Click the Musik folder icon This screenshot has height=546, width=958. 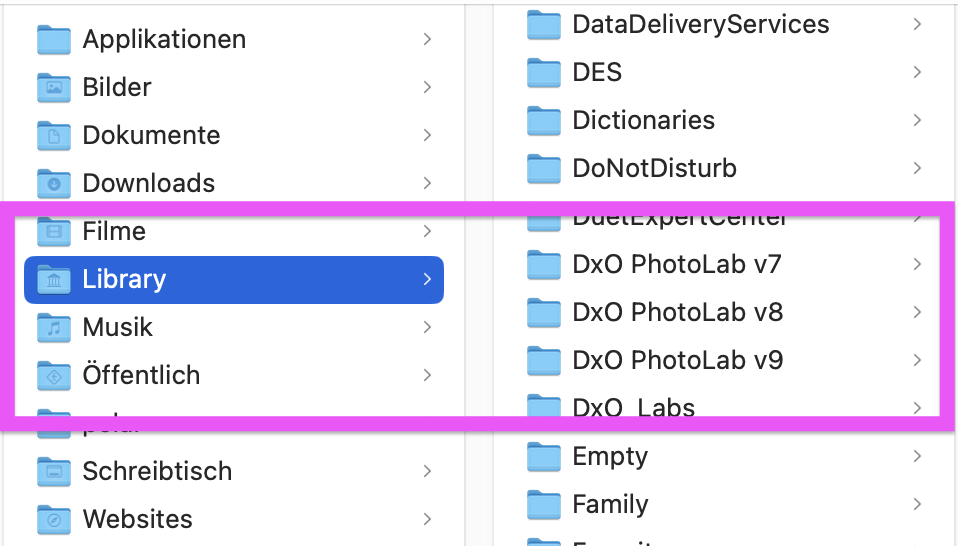pyautogui.click(x=54, y=327)
